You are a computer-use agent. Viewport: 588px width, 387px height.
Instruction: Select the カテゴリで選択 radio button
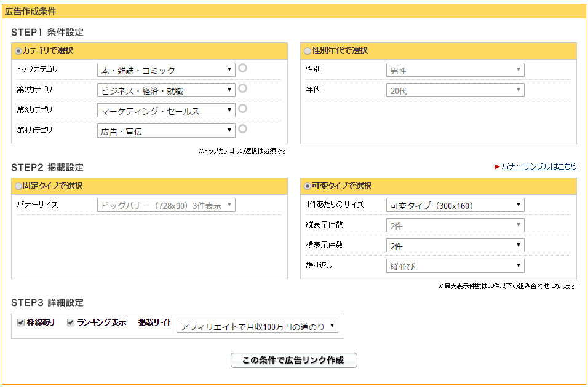(18, 51)
